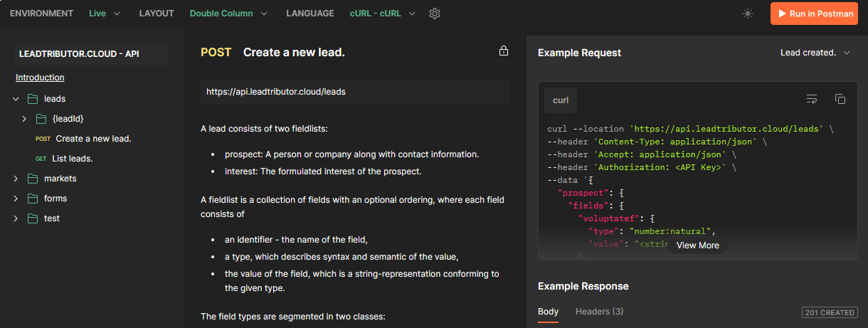
Task: Open the Introduction link in sidebar
Action: (x=40, y=78)
